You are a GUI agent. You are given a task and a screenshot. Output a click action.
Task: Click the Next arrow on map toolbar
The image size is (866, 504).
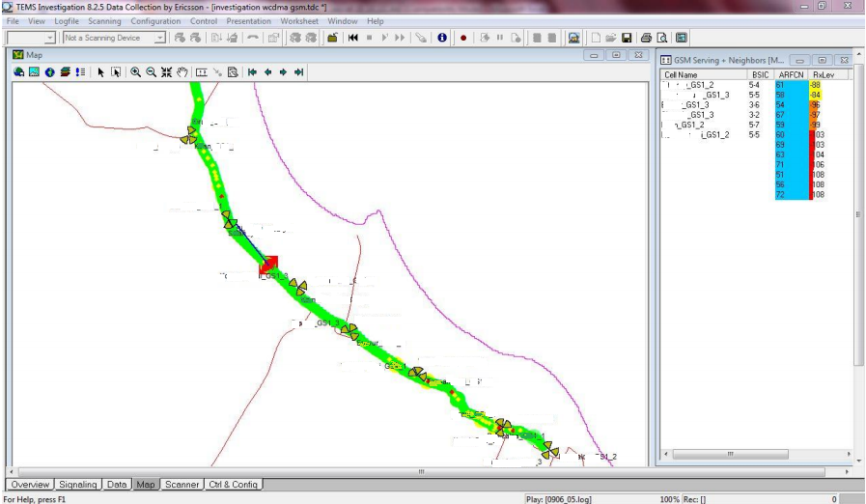pyautogui.click(x=283, y=71)
